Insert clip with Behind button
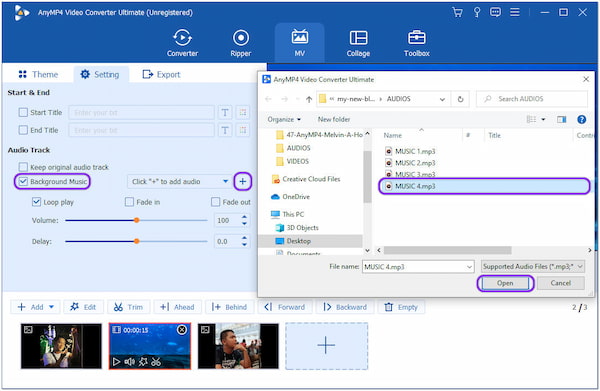Screen dimensions: 600x391 [230, 307]
